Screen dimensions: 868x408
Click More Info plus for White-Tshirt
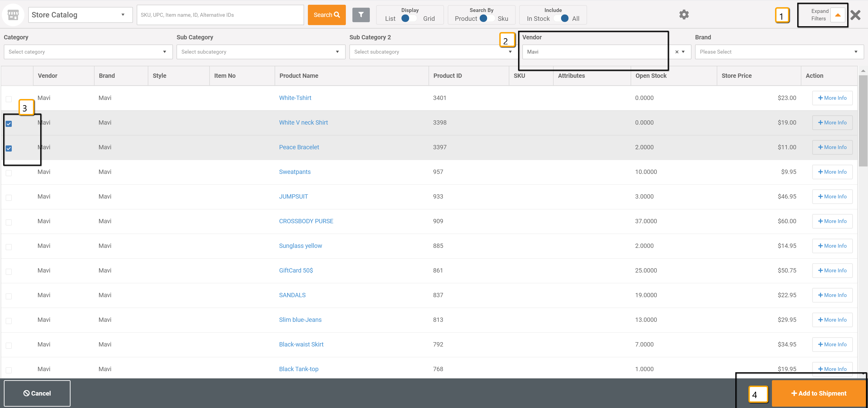(x=832, y=98)
